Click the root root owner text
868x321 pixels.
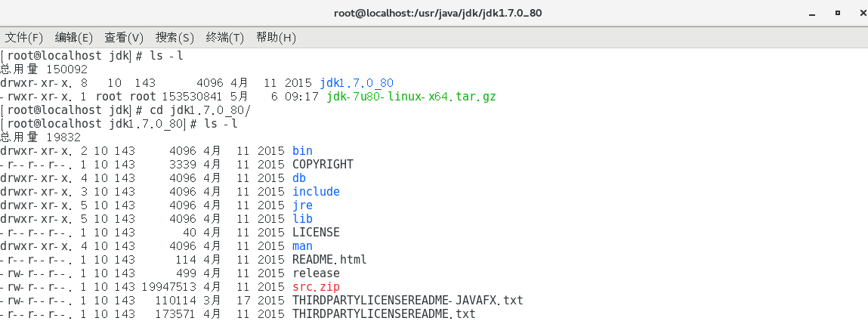pos(125,97)
